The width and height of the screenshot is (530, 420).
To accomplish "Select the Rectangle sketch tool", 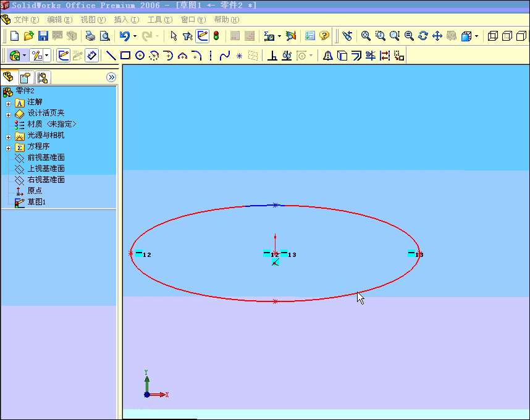I will coord(125,56).
